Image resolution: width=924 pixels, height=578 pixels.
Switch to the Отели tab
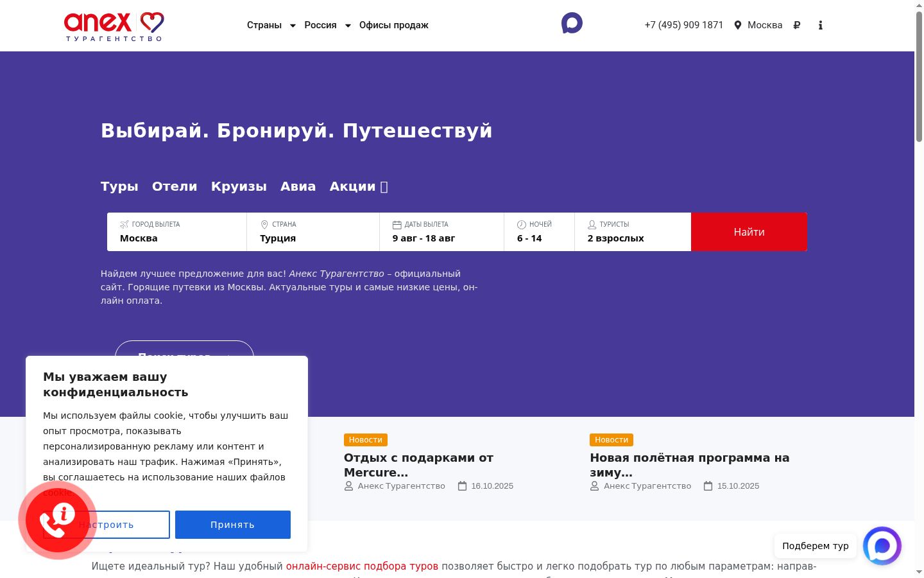click(x=175, y=186)
